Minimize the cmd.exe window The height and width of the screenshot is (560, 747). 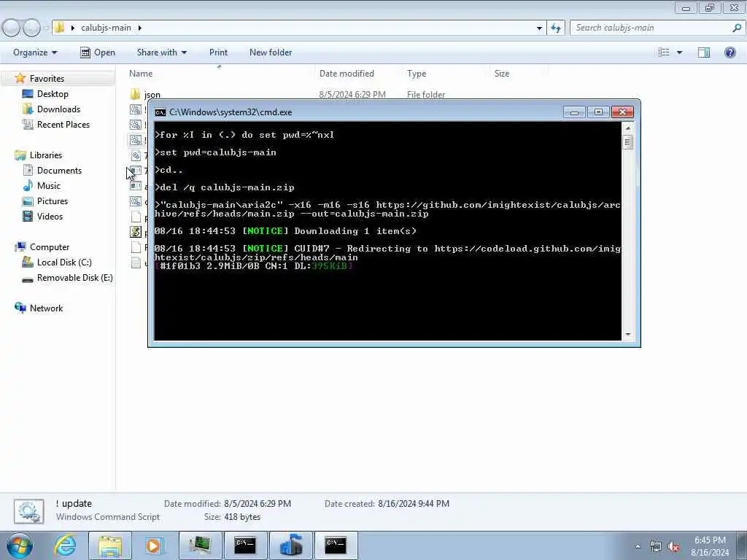[x=575, y=112]
